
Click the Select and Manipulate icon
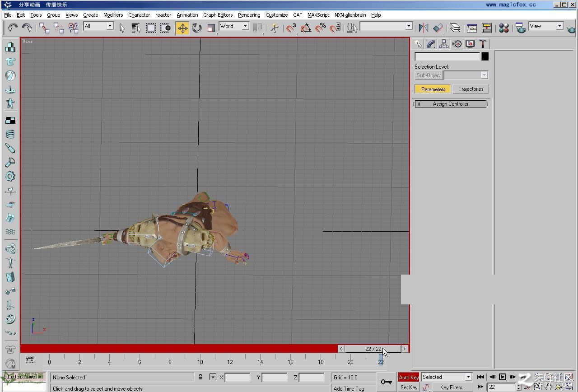coord(274,28)
